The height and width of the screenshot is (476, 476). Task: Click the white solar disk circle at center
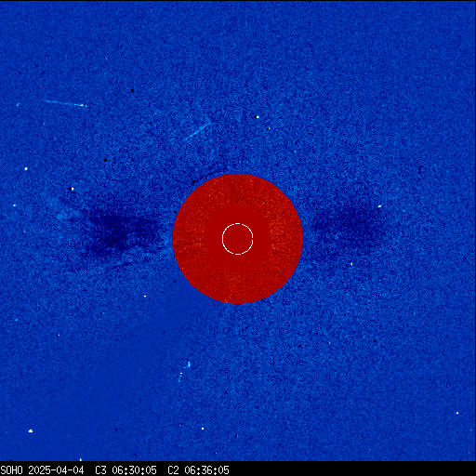238,239
